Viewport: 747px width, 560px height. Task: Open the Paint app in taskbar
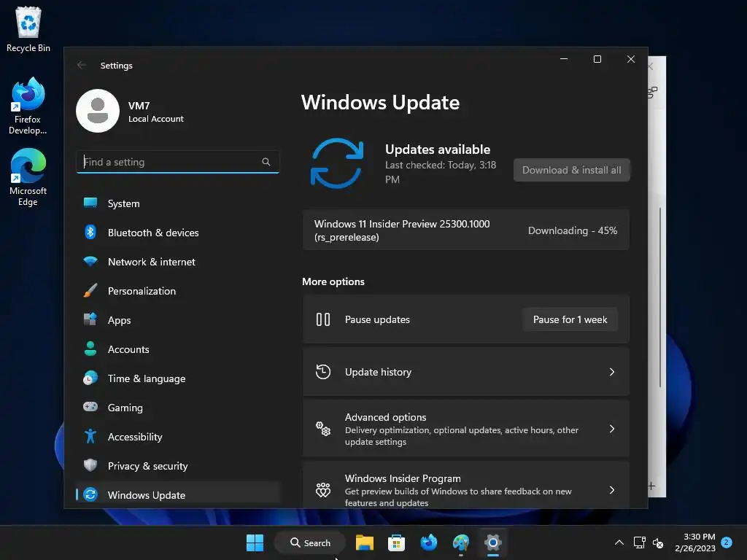pos(461,542)
